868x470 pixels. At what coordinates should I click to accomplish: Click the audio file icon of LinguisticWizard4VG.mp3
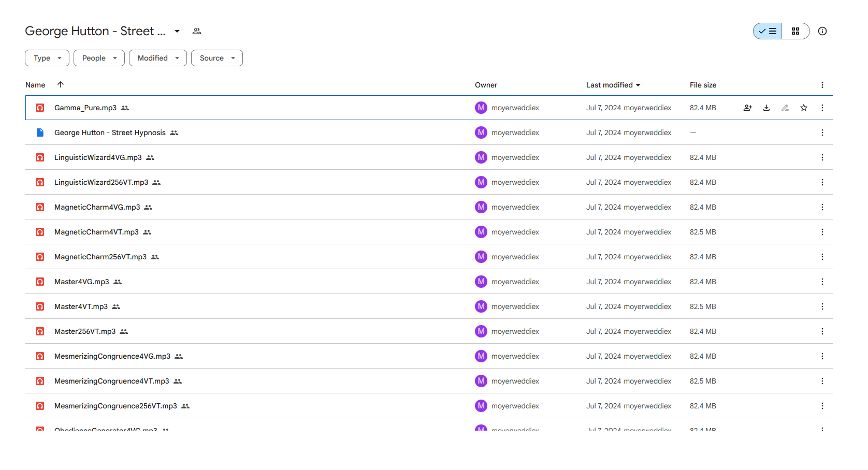pos(40,157)
